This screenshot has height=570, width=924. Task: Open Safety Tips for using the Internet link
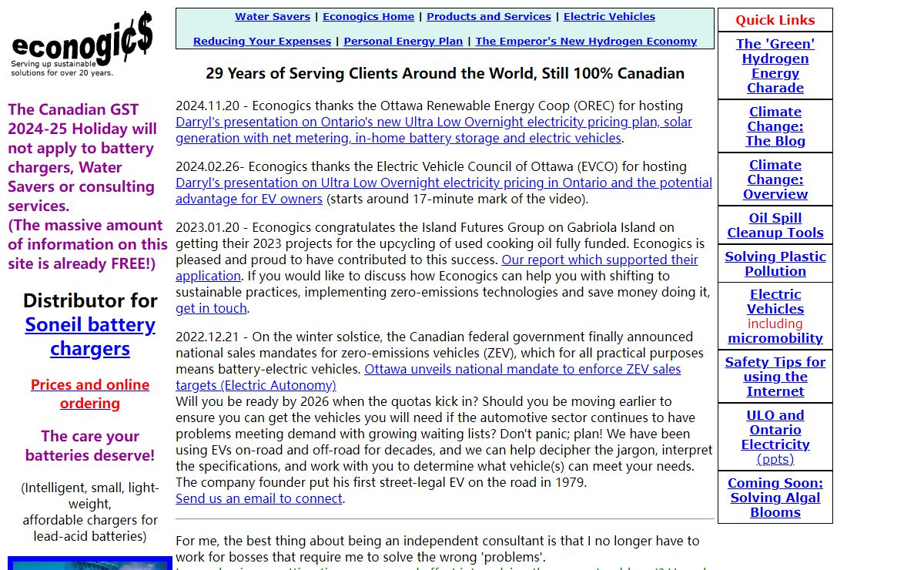[775, 377]
